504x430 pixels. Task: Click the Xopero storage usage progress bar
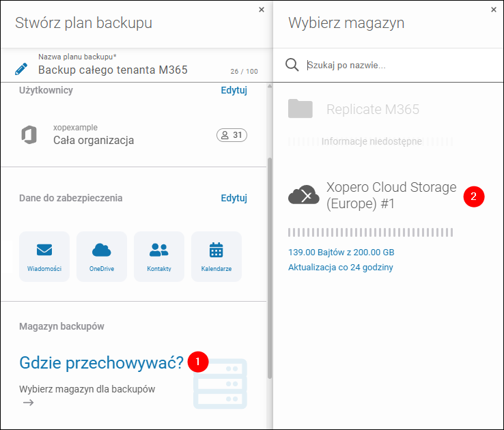(371, 233)
